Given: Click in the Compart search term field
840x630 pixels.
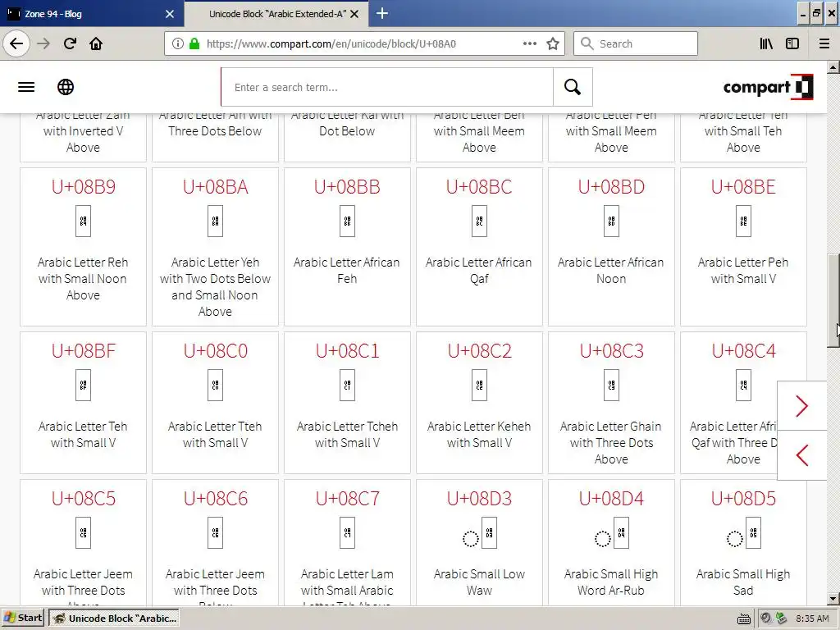Looking at the screenshot, I should (x=387, y=87).
